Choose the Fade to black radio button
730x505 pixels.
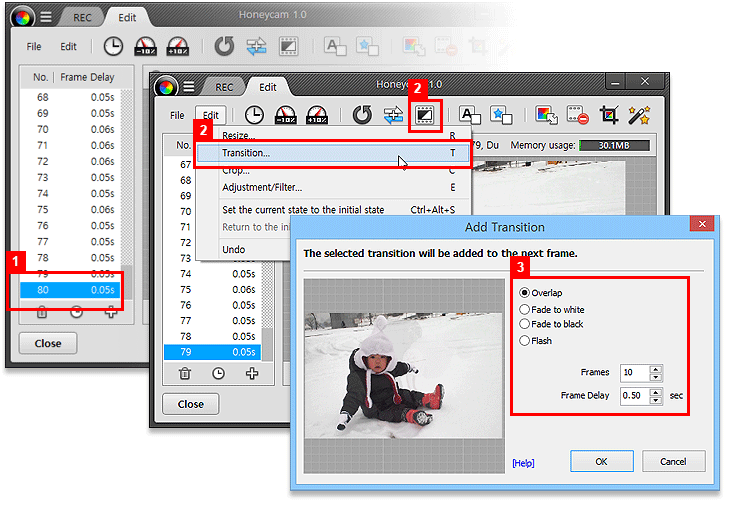[524, 324]
